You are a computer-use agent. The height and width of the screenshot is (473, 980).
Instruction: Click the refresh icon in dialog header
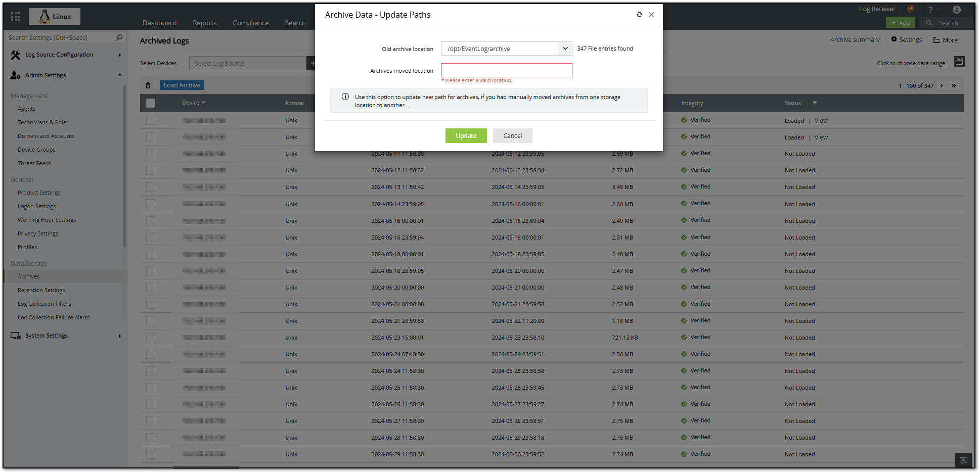pos(639,15)
